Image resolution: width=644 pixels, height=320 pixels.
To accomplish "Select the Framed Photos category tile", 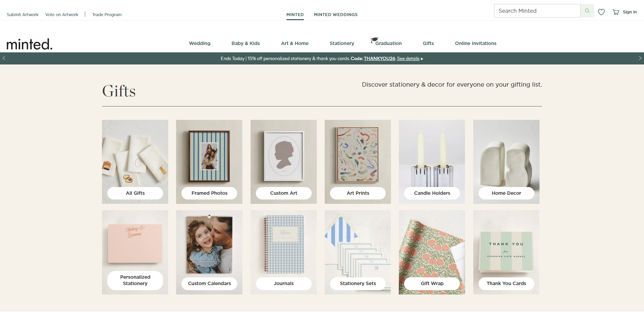I will pyautogui.click(x=209, y=162).
